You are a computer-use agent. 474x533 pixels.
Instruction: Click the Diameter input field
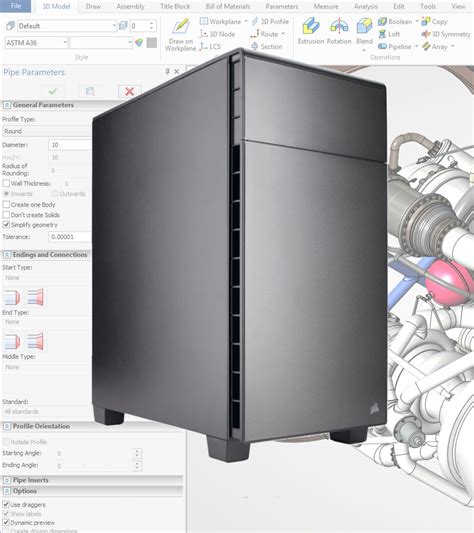(70, 145)
